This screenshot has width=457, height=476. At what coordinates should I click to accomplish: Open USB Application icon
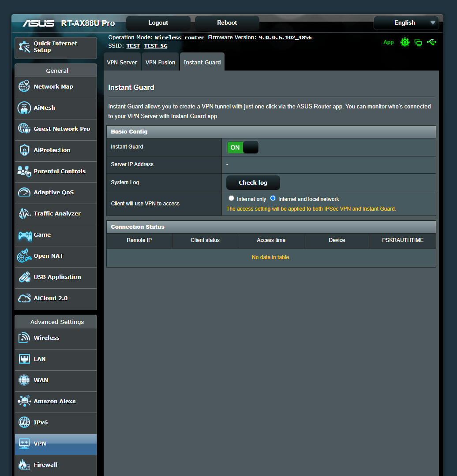click(24, 277)
